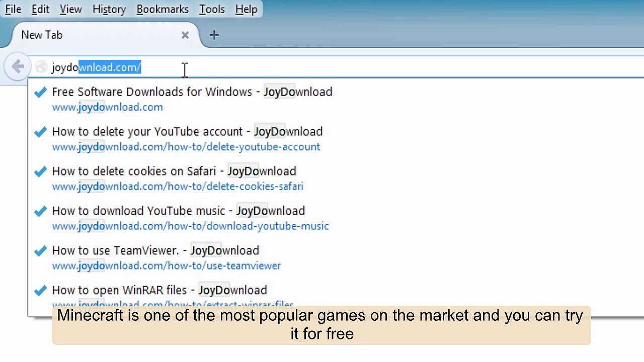Screen dimensions: 644x362
Task: Open the Edit menu
Action: (40, 9)
